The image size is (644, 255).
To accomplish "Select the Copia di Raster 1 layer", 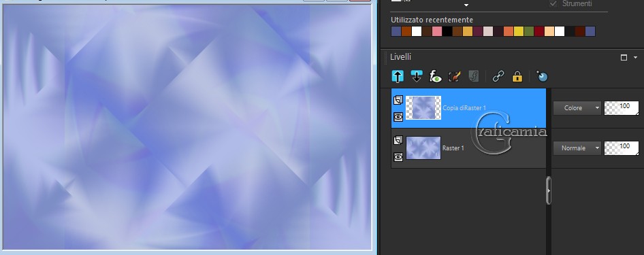I will coord(468,108).
